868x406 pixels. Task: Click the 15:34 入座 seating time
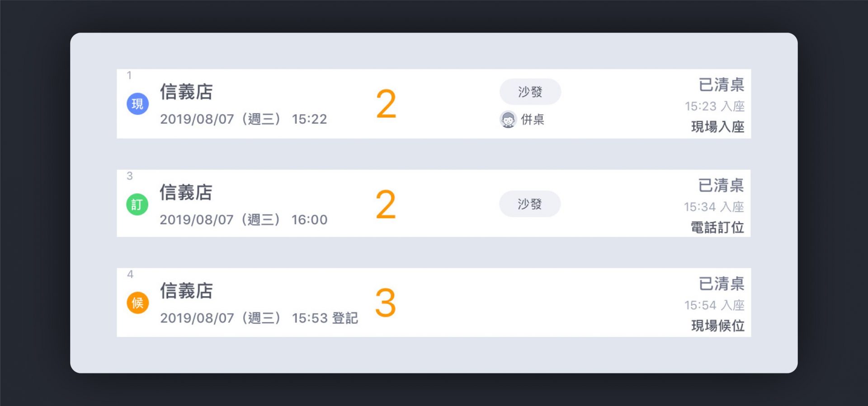[x=714, y=207]
